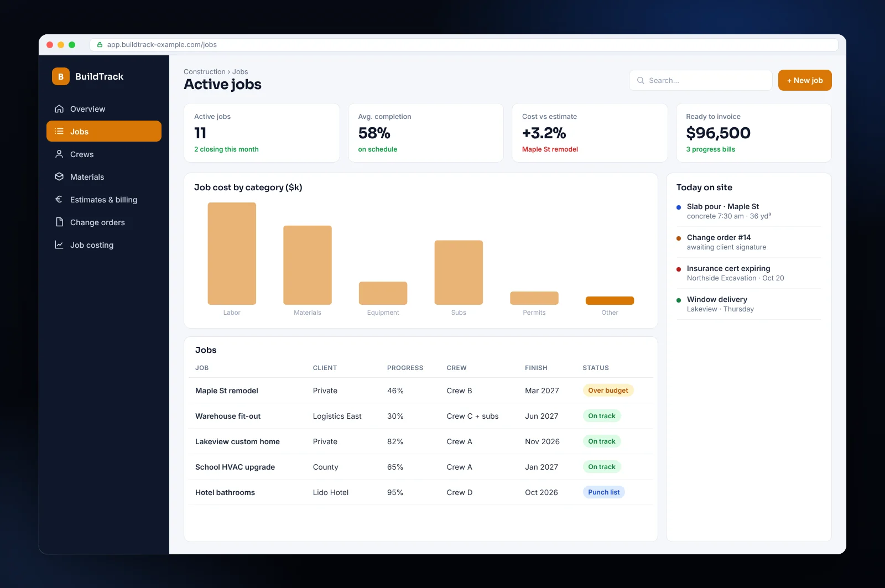885x588 pixels.
Task: Open School HVAC upgrade job
Action: point(421,467)
